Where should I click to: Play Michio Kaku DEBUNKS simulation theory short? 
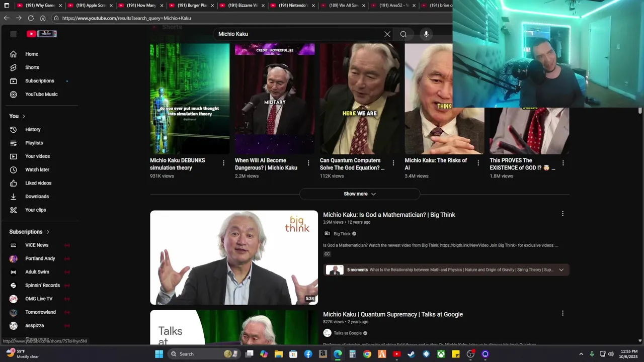pyautogui.click(x=190, y=99)
